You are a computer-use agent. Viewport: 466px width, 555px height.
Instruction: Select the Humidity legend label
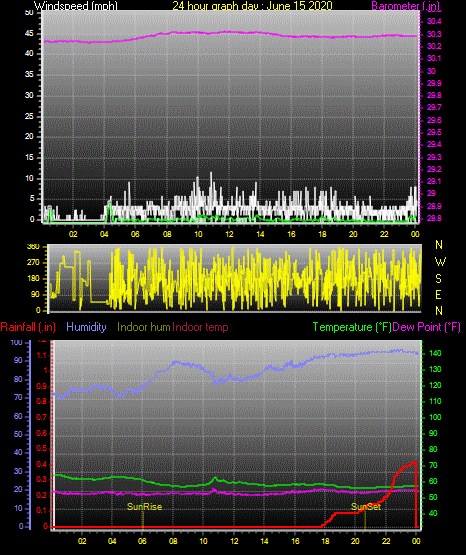click(86, 327)
